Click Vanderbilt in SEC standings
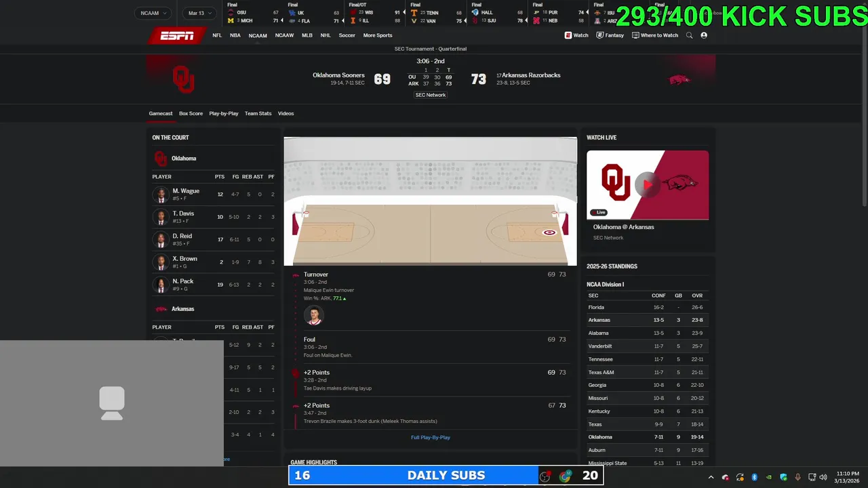868x488 pixels. pos(600,346)
